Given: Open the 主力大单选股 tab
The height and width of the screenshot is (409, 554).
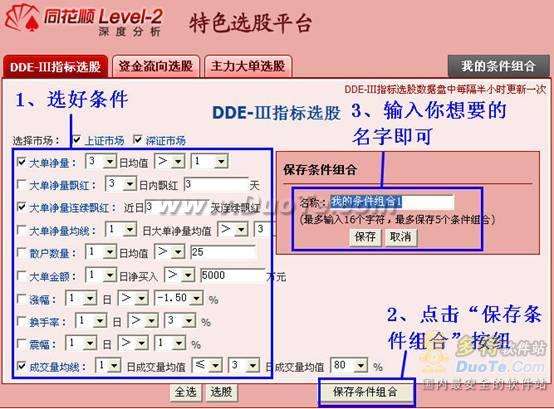Looking at the screenshot, I should (x=248, y=66).
